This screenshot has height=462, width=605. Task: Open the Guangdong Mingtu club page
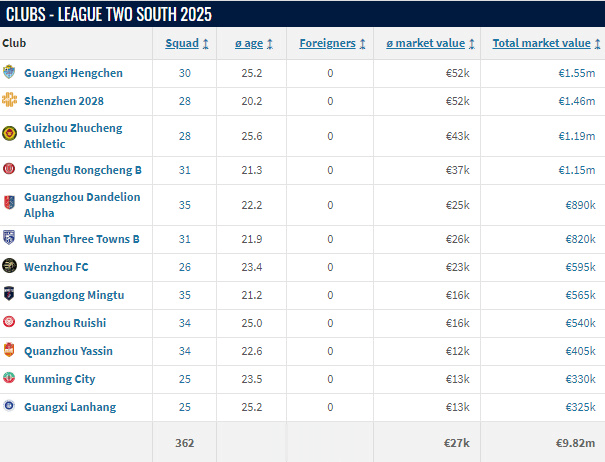coord(74,295)
